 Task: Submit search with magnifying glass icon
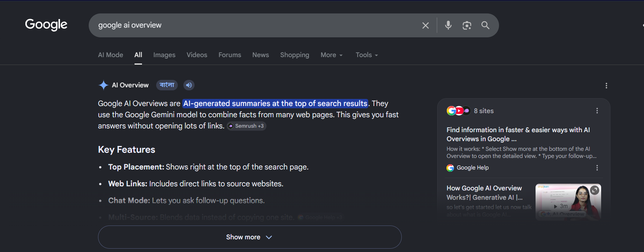[x=485, y=25]
